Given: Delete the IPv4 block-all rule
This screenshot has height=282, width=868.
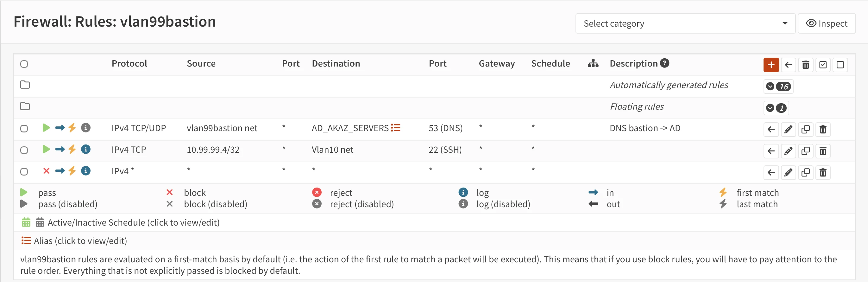Looking at the screenshot, I should tap(822, 173).
